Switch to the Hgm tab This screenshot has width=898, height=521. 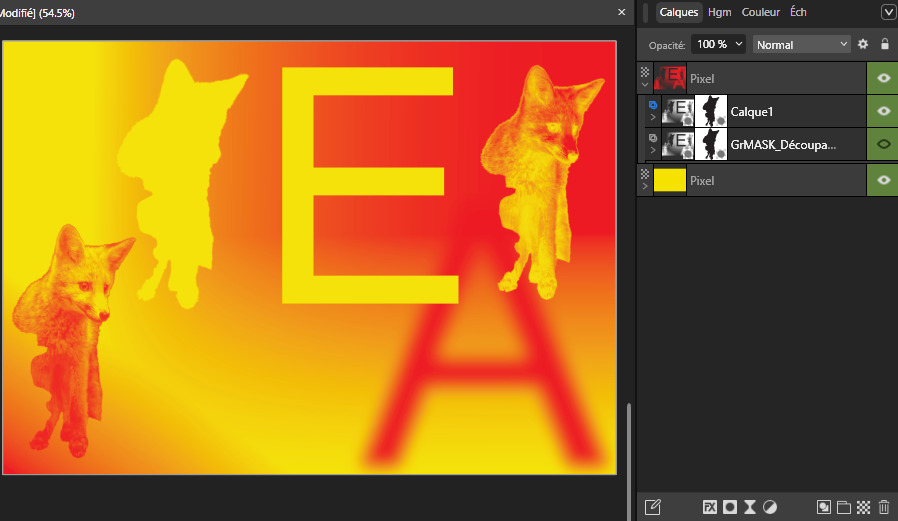coord(719,12)
